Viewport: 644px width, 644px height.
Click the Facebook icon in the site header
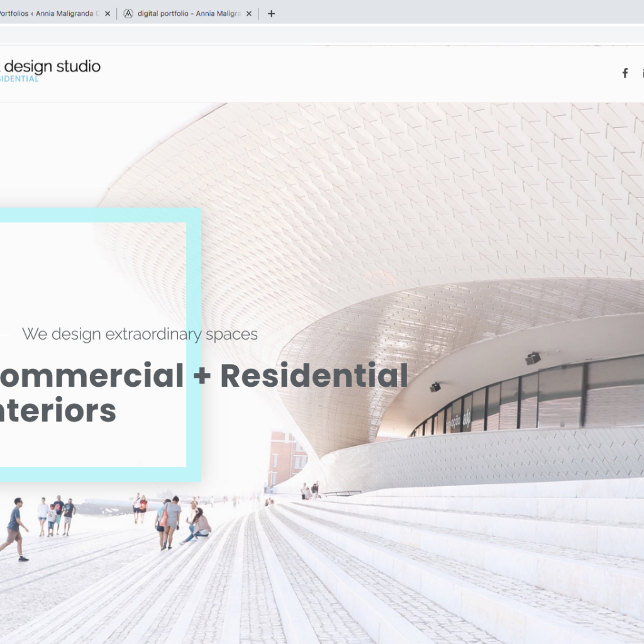coord(625,73)
